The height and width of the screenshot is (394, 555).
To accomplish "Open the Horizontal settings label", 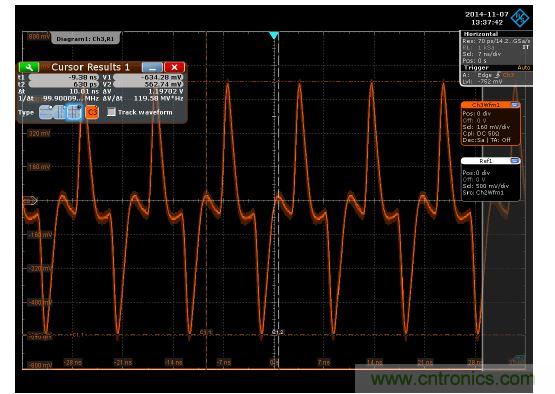I will [481, 34].
